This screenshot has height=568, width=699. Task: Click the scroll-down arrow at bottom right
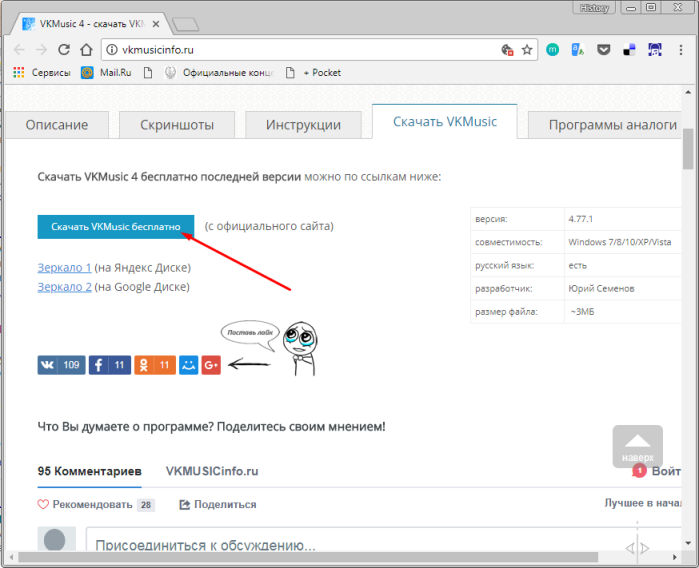point(688,543)
